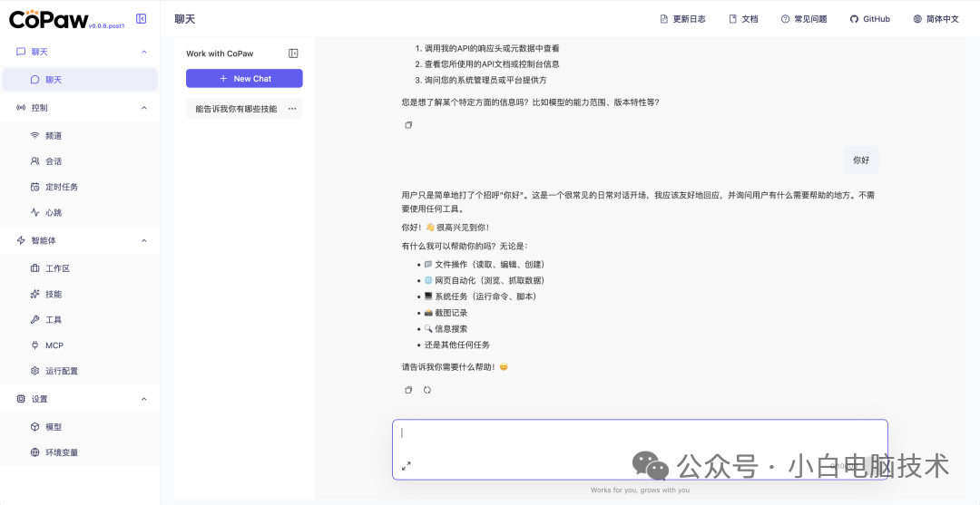Click the CoPaw logo
The image size is (980, 505).
coord(49,19)
